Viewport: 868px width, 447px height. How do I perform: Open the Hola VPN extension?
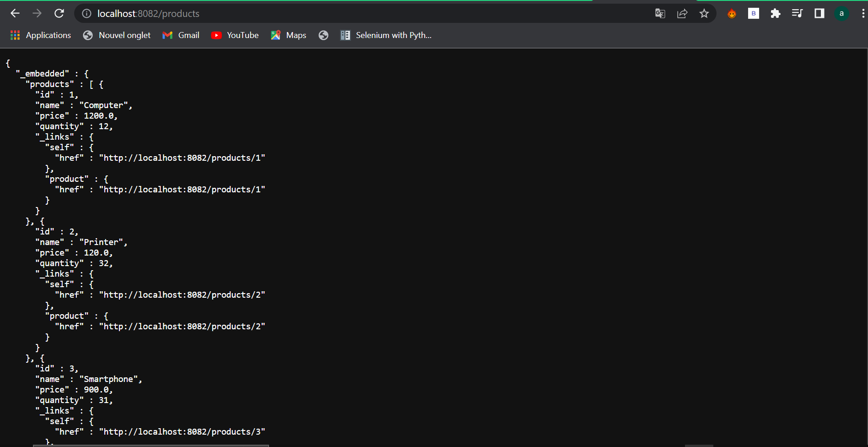(731, 13)
